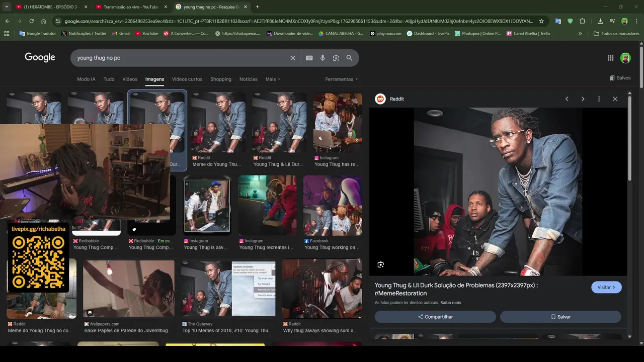644x362 pixels.
Task: Show the next image in the preview panel
Action: 583,99
